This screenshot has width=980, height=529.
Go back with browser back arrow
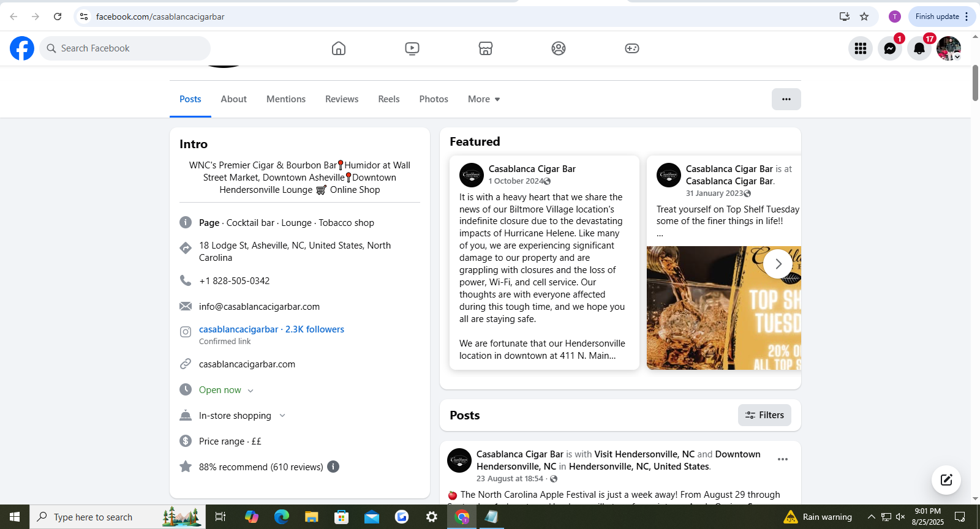pyautogui.click(x=13, y=17)
